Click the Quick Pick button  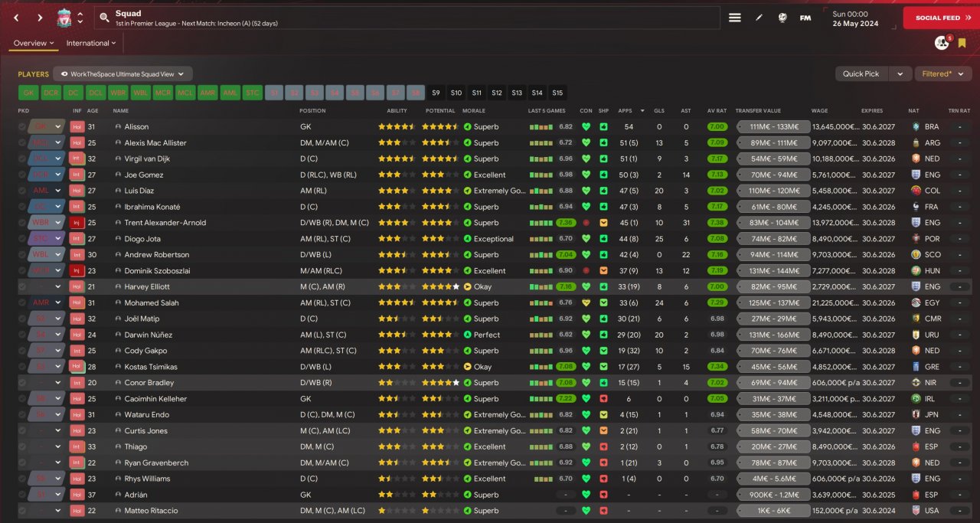[x=861, y=74]
